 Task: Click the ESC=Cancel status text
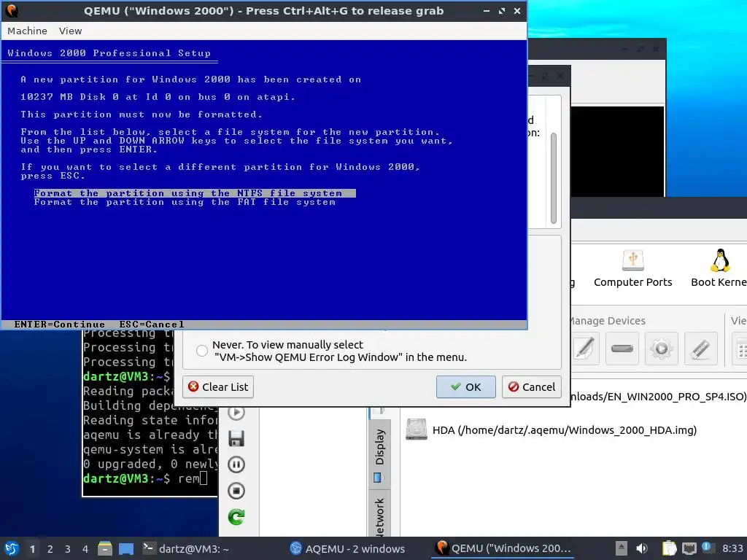pyautogui.click(x=152, y=324)
